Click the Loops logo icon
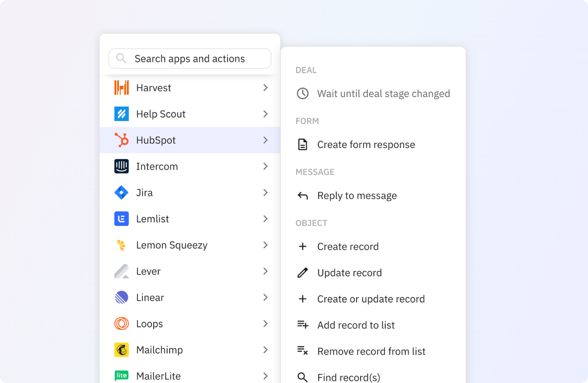 coord(121,324)
